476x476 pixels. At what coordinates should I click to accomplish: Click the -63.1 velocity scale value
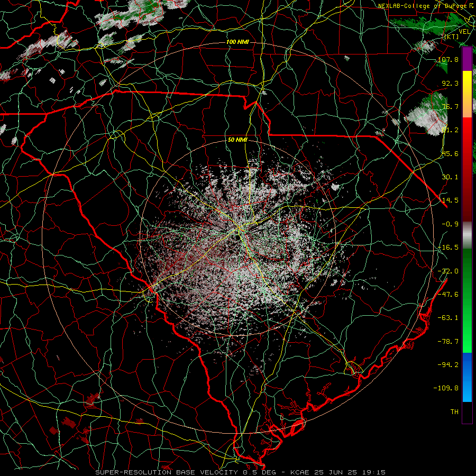coord(448,318)
